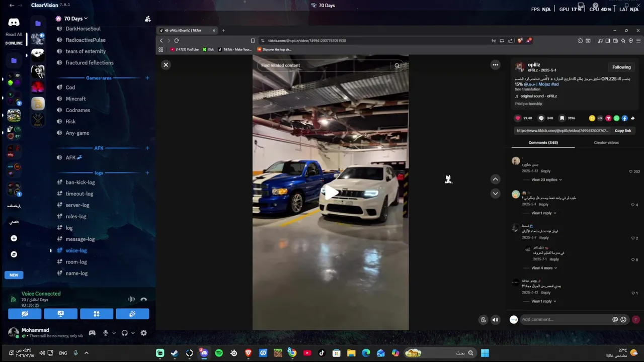Go to the next video arrow
The width and height of the screenshot is (644, 362).
tap(496, 194)
